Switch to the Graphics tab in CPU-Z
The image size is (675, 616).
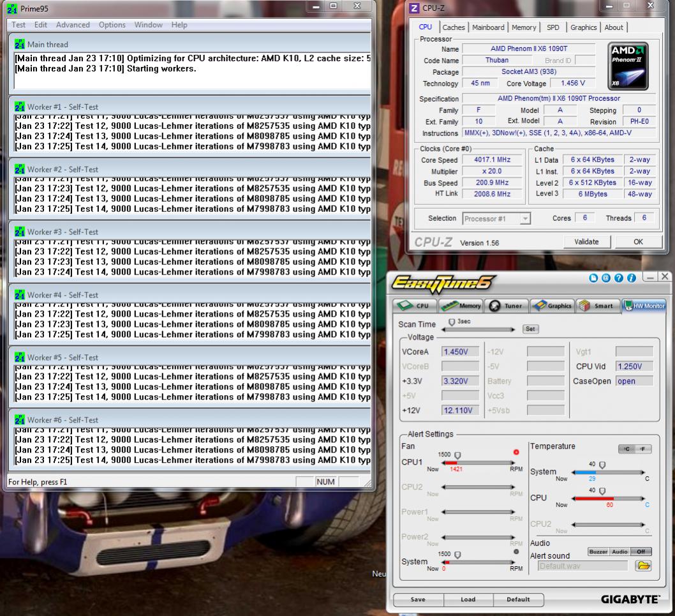click(x=583, y=27)
